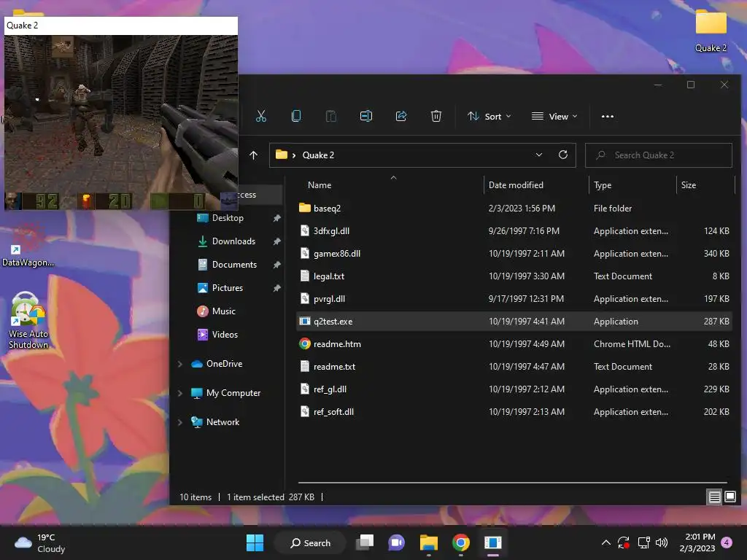747x560 pixels.
Task: Unpin Documents using its pin icon
Action: point(276,265)
